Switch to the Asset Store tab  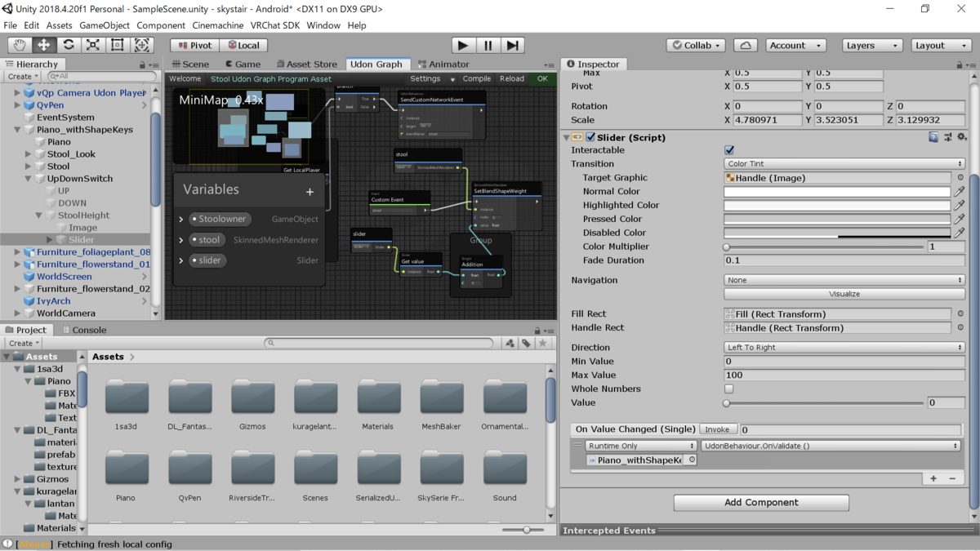pos(306,64)
